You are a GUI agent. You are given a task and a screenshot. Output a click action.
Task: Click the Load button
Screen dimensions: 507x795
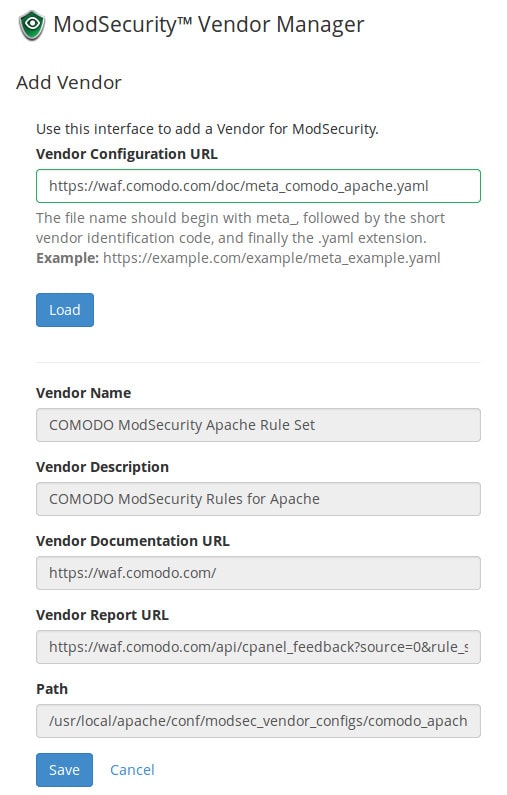(x=65, y=310)
